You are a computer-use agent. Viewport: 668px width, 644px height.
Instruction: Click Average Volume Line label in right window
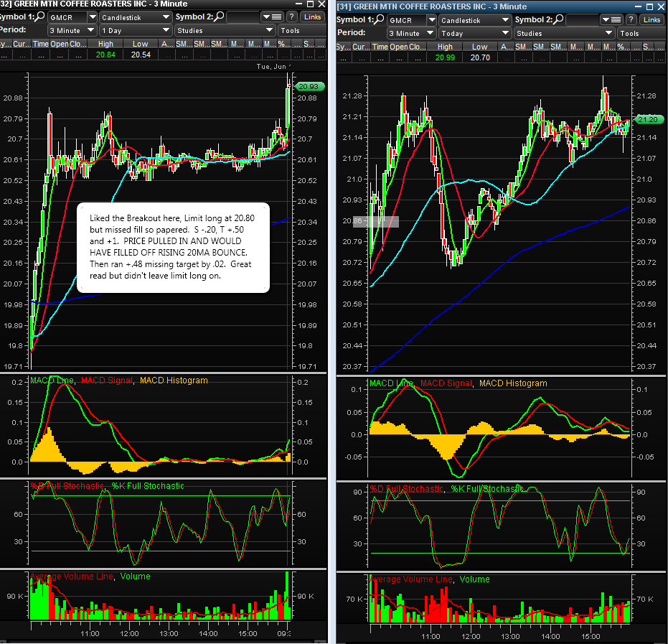pyautogui.click(x=411, y=579)
